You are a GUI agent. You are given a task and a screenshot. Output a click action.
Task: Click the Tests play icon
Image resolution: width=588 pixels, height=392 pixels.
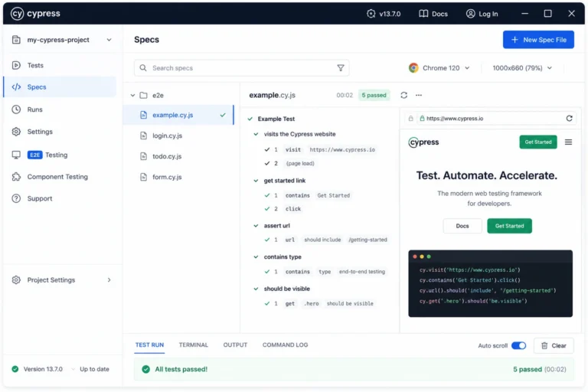coord(16,65)
